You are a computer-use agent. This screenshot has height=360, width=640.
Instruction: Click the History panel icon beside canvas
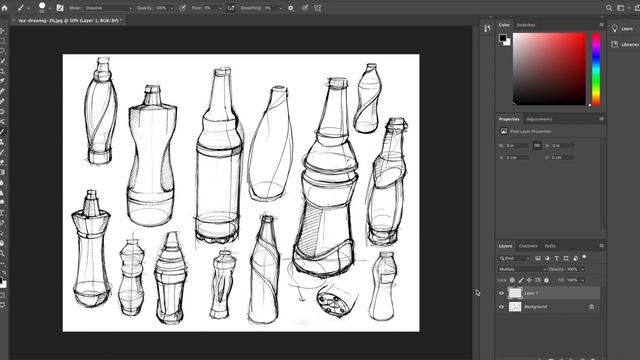pyautogui.click(x=487, y=28)
